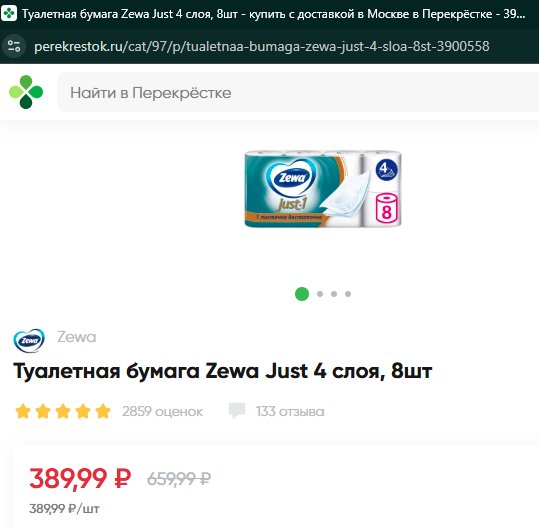Open the 2859 оценок ratings link
The height and width of the screenshot is (527, 539).
click(162, 411)
